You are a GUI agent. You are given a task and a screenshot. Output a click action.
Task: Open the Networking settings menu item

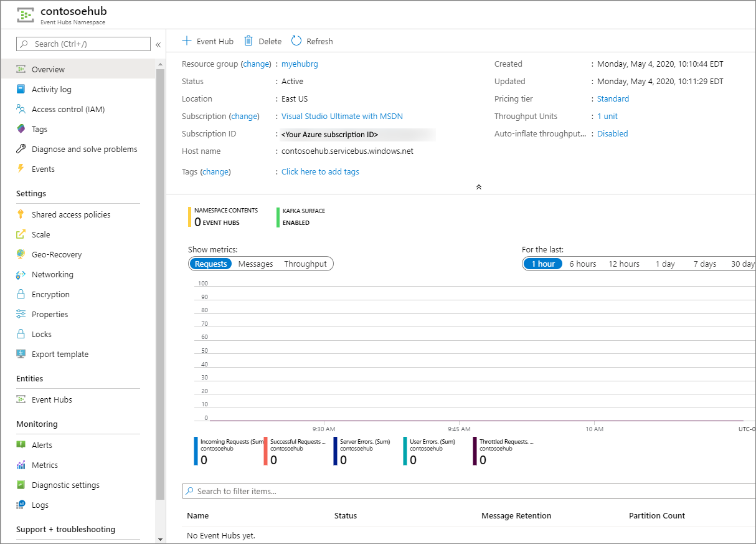point(52,274)
